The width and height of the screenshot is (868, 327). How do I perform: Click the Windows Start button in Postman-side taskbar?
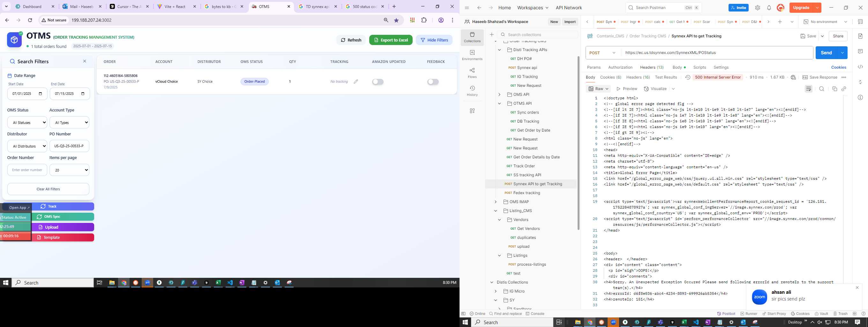click(x=465, y=322)
